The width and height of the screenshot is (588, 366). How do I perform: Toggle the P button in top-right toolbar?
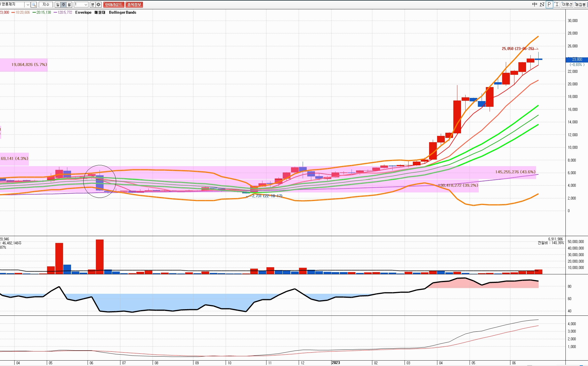tap(549, 4)
